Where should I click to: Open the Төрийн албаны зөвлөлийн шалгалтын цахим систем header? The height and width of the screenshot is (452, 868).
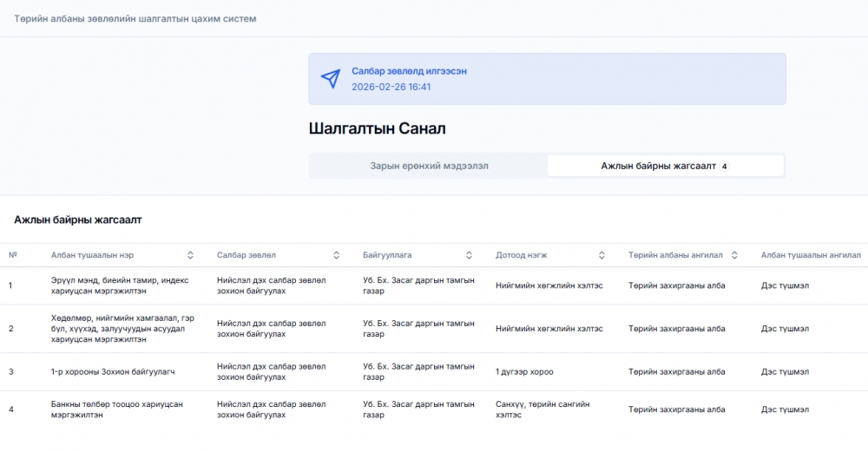click(x=135, y=19)
